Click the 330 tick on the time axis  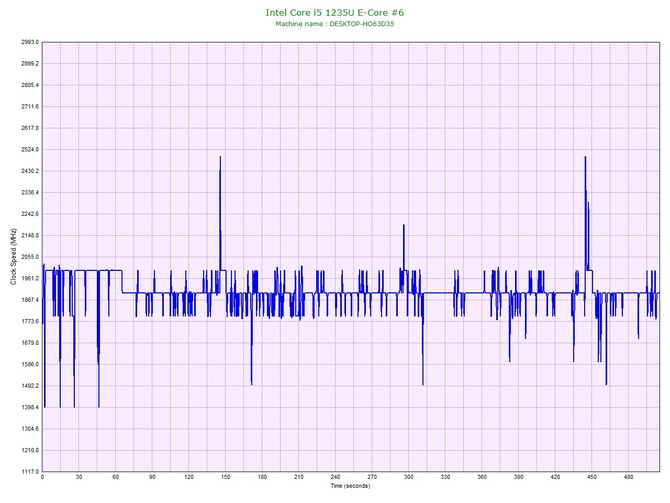coord(445,477)
